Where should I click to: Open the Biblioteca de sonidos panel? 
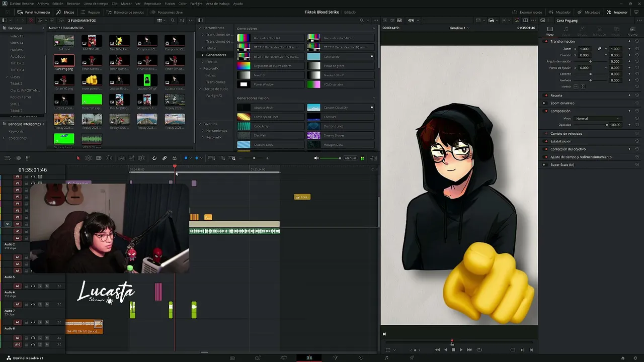pos(126,12)
